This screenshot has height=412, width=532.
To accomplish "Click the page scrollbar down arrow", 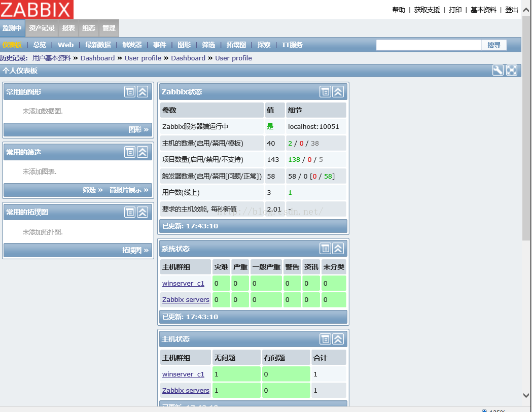I will (526, 395).
